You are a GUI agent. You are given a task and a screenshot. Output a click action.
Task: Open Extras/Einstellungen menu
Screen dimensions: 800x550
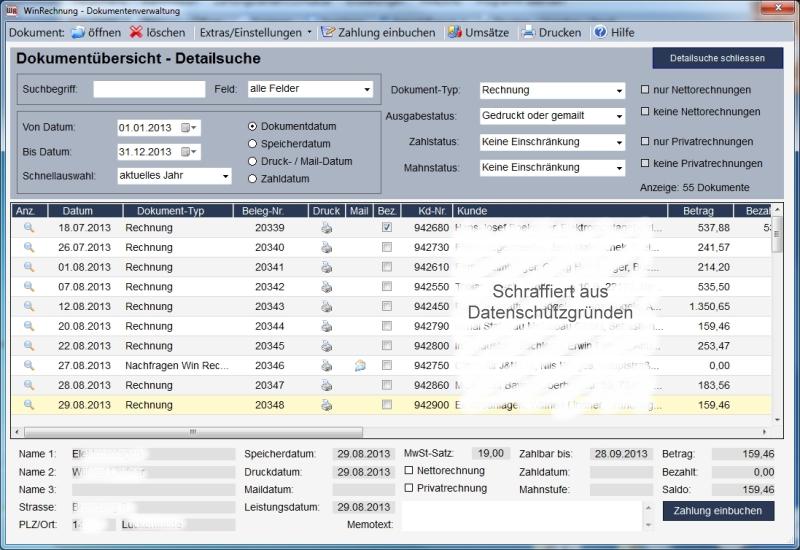click(255, 33)
